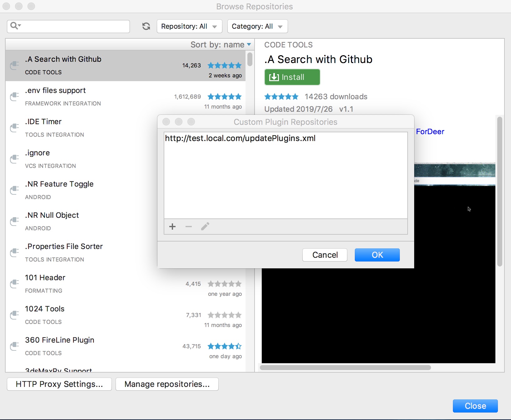Click plugin icon of .IDE Timer
This screenshot has width=511, height=420.
pyautogui.click(x=14, y=128)
